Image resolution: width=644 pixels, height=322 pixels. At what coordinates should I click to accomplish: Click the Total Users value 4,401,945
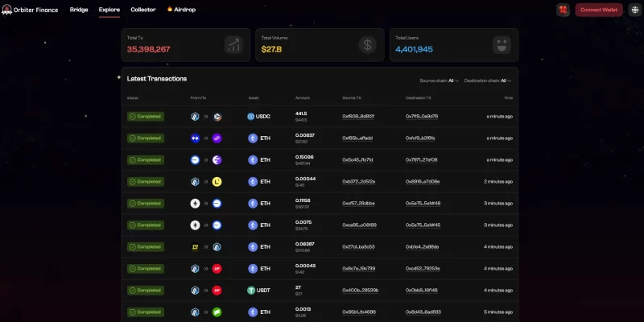414,50
